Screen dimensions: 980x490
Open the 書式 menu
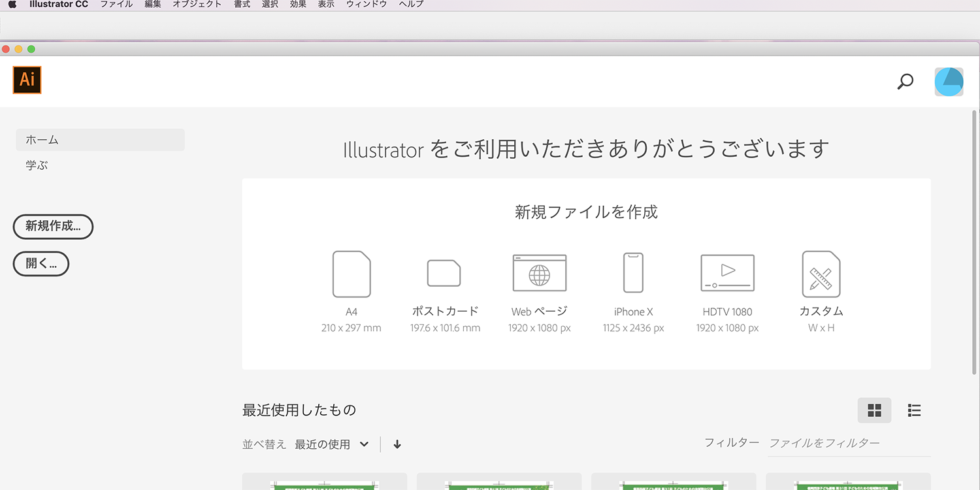pyautogui.click(x=242, y=4)
